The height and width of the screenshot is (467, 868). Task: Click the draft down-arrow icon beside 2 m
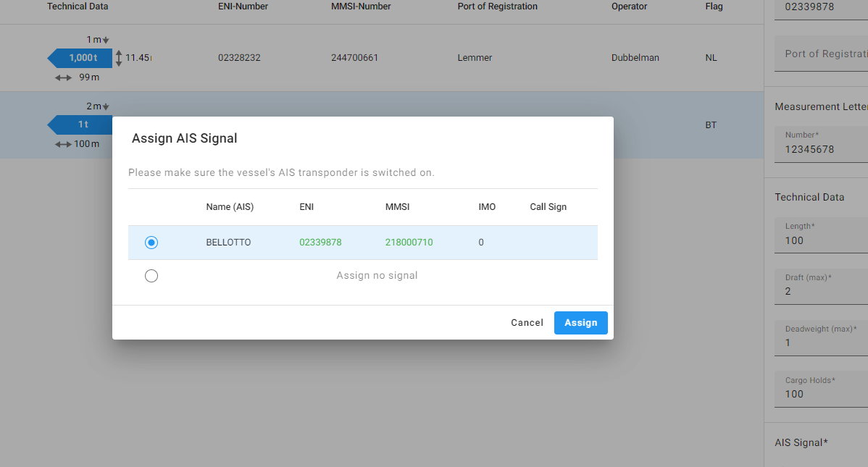click(106, 106)
